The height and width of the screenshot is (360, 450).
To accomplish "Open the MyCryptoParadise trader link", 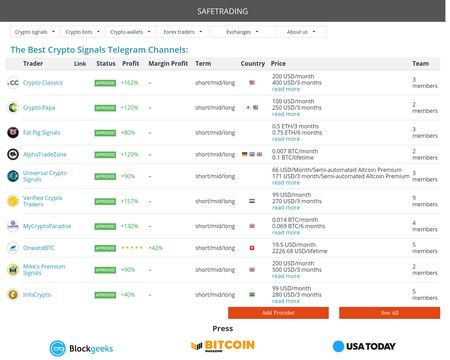I will click(47, 226).
